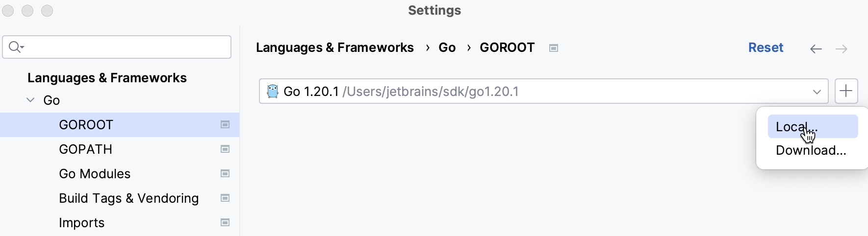Select Build Tags & Vendoring item
The height and width of the screenshot is (236, 868).
click(x=129, y=198)
